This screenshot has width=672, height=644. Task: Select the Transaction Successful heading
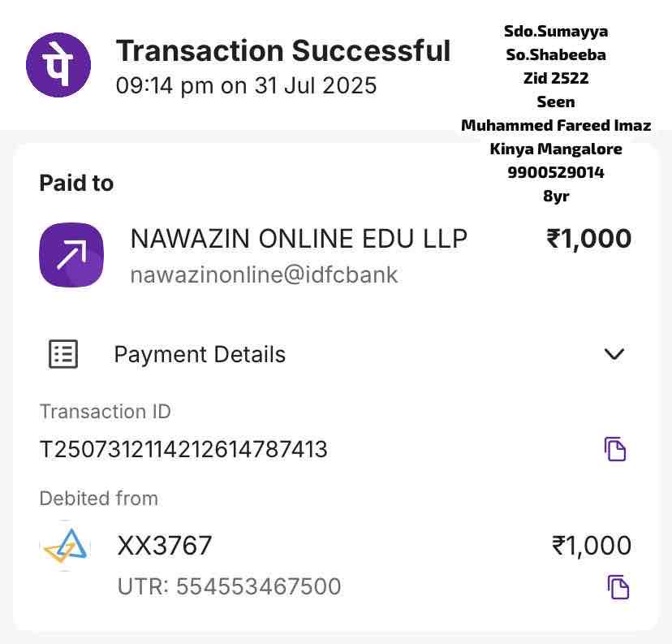(282, 50)
